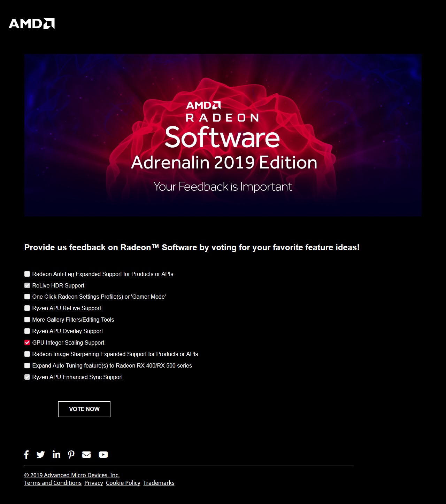
Task: Check Ryzen APU ReLive Support checkbox
Action: coord(27,308)
